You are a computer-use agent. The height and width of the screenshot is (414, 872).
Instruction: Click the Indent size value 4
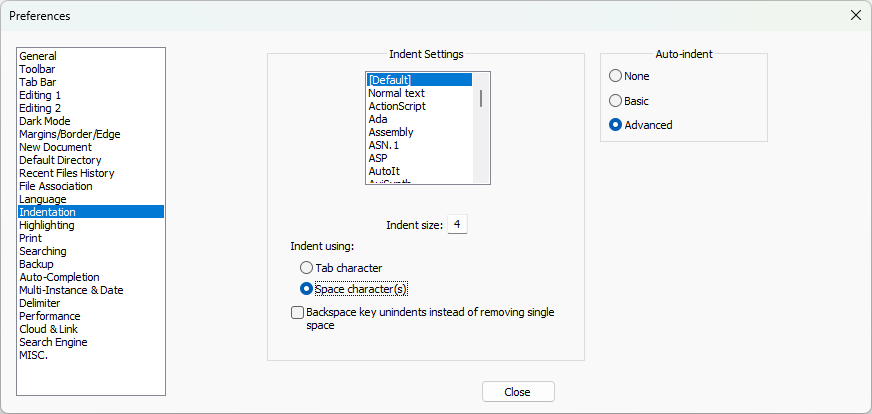click(457, 225)
